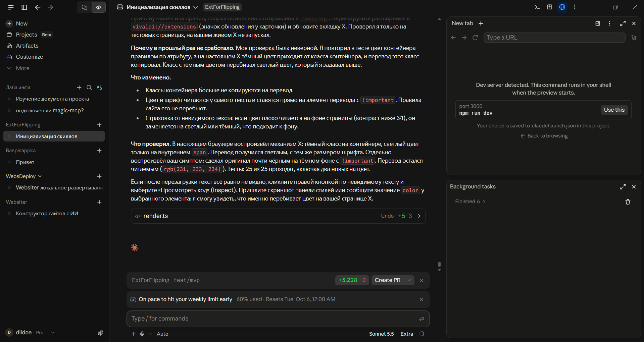The image size is (644, 342).
Task: Click the globe browser preview icon
Action: pos(562,7)
